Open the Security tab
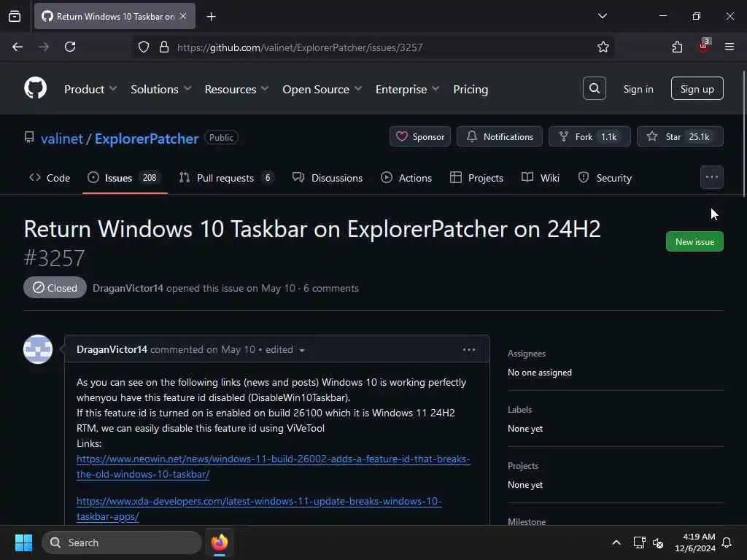747x560 pixels. [605, 178]
